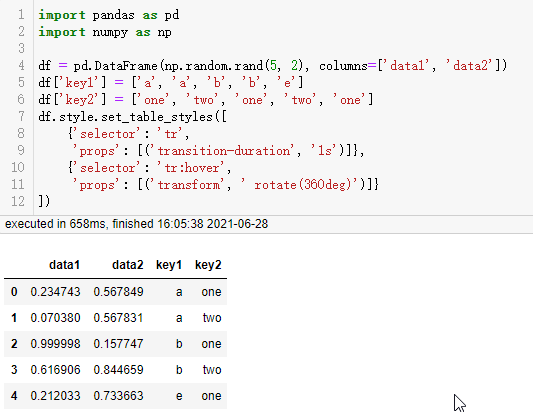Select cell value 0.999998
This screenshot has height=412, width=533.
(x=55, y=344)
